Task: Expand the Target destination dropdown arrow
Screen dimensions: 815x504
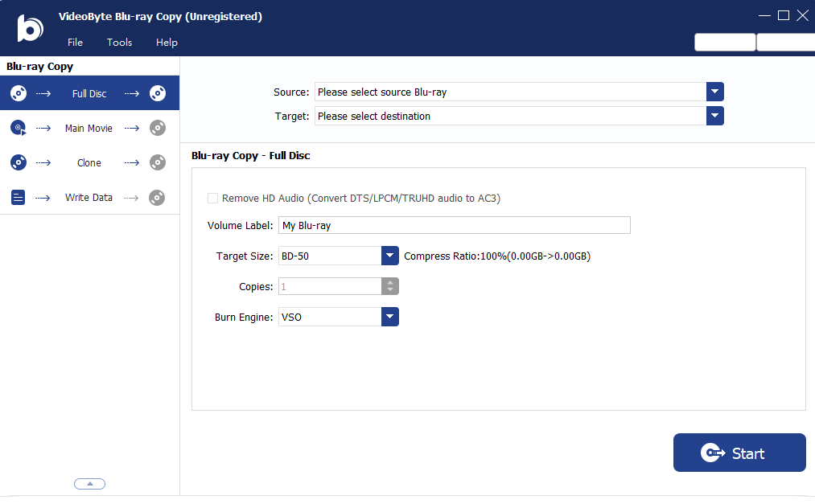Action: 714,116
